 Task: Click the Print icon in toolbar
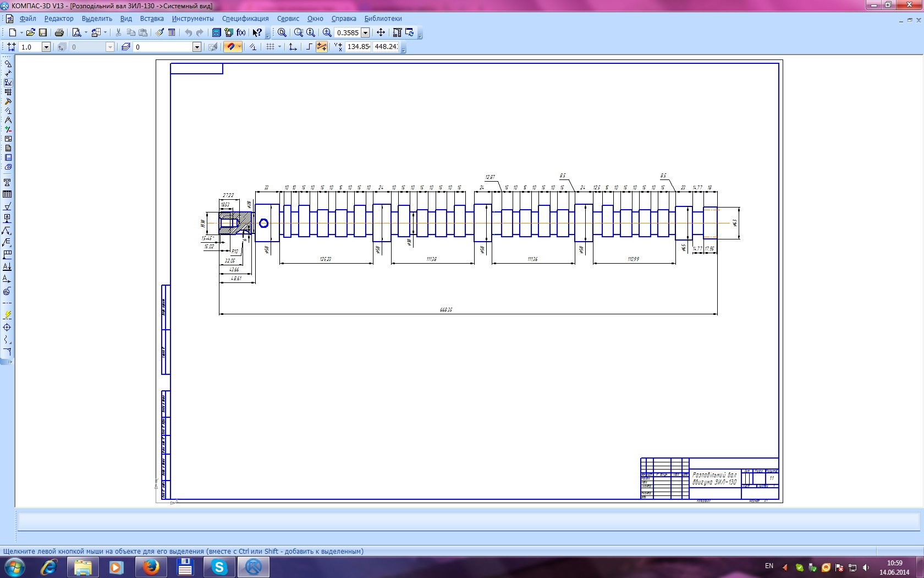click(59, 32)
